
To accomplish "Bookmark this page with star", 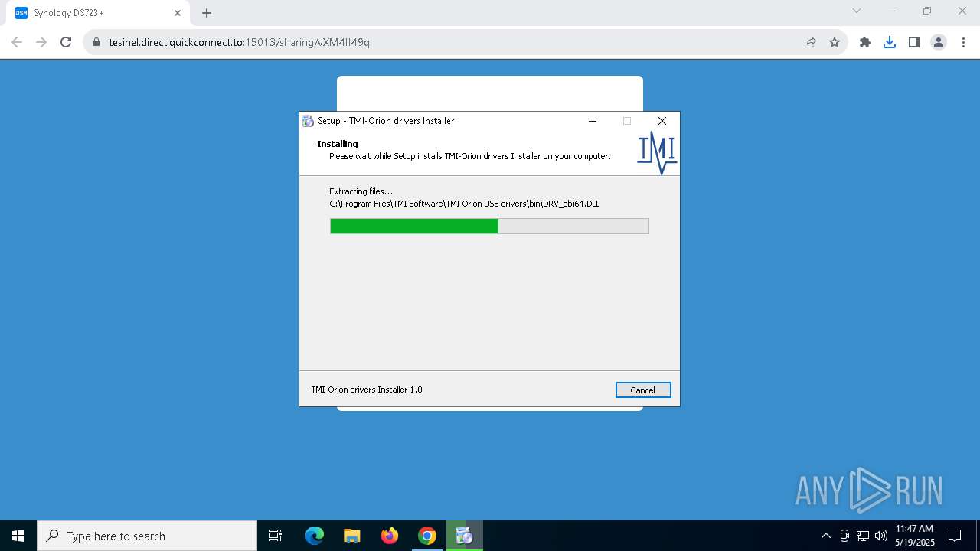I will coord(835,42).
